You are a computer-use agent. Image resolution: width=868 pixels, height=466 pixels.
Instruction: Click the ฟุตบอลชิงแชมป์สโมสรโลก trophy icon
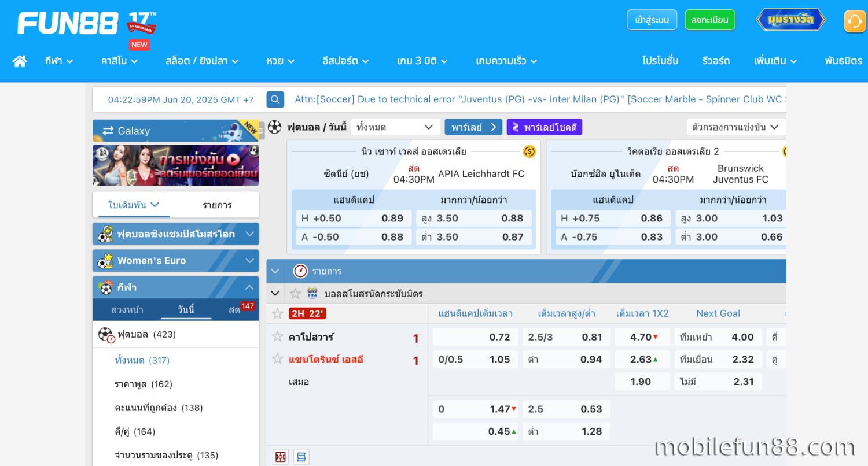[x=105, y=234]
